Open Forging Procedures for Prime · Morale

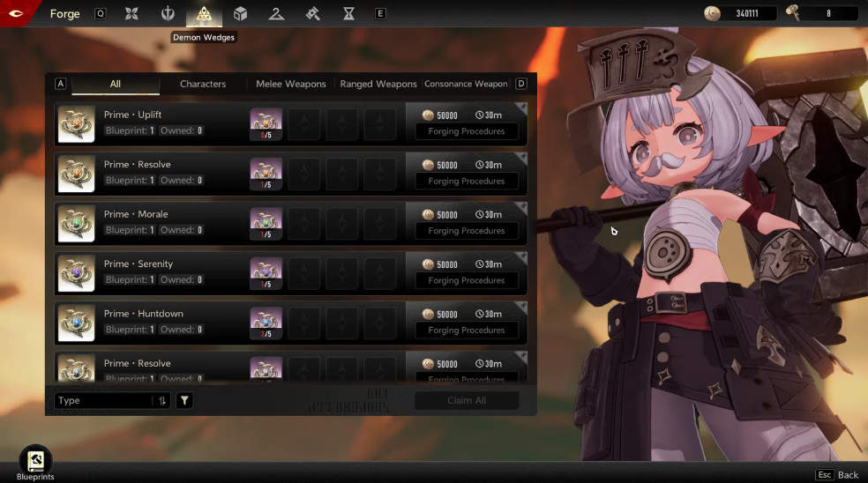(x=467, y=231)
